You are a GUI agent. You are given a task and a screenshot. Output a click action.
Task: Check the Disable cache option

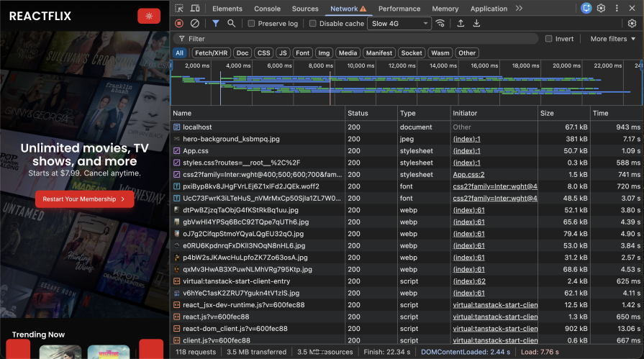click(x=313, y=24)
